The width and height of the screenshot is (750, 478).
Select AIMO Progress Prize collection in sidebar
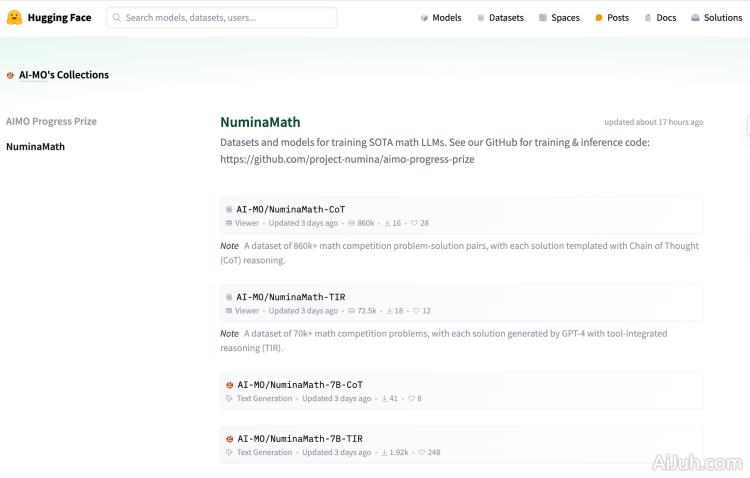click(x=51, y=122)
